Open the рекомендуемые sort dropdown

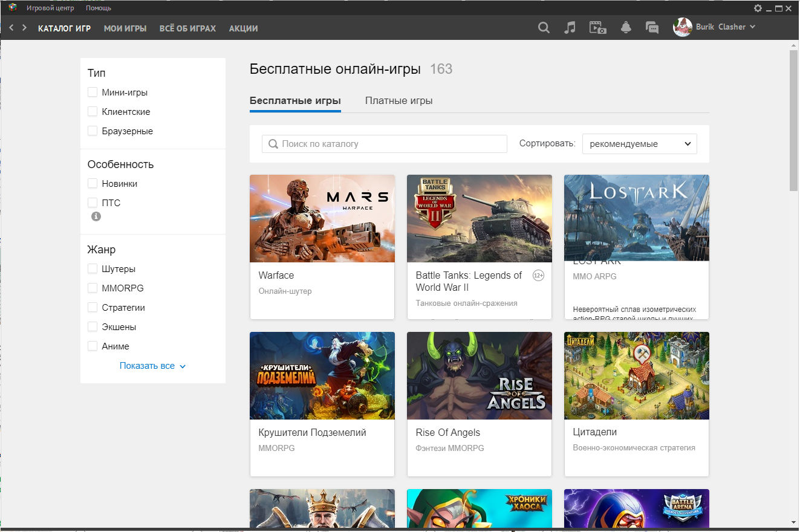639,144
